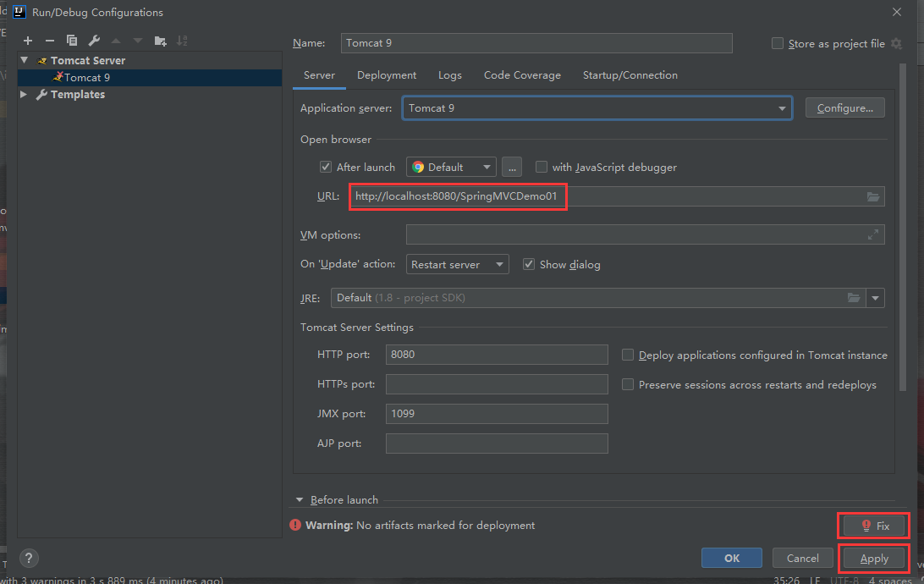Click the Chrome icon in browser dropdown
The width and height of the screenshot is (924, 584).
(418, 167)
